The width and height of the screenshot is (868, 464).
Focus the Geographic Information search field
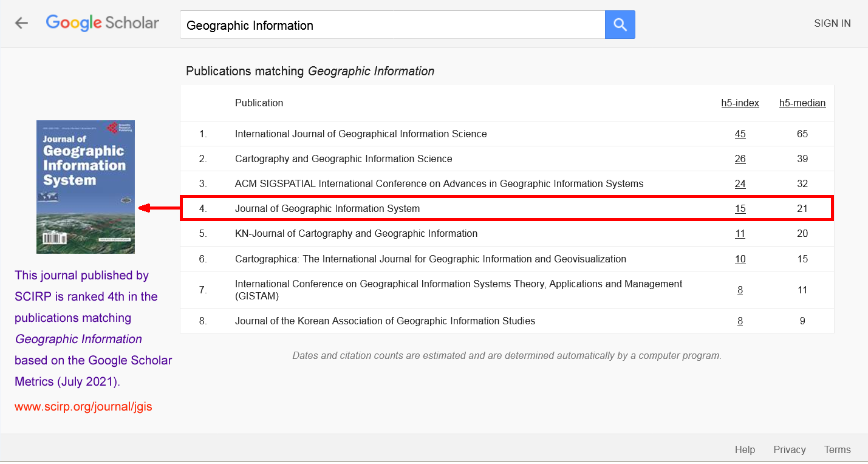[392, 25]
